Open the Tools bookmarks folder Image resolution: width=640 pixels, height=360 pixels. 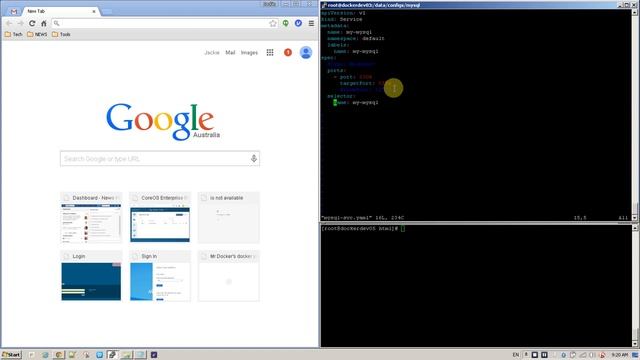coord(61,35)
